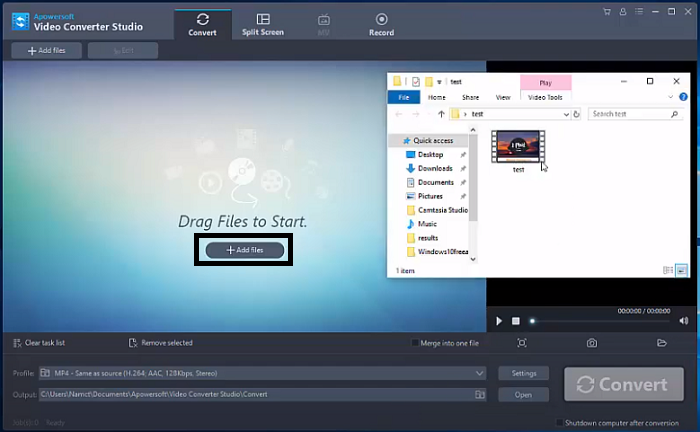Screen dimensions: 700x432
Task: Open Pictures in navigation pane
Action: [430, 196]
